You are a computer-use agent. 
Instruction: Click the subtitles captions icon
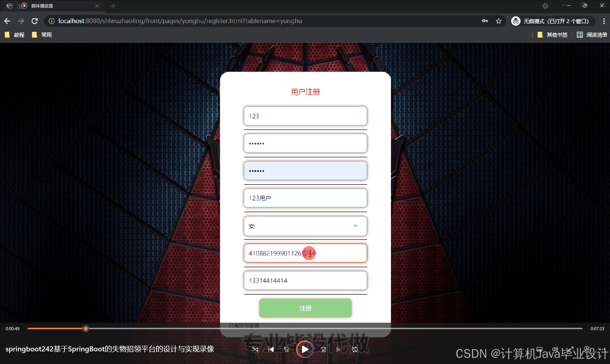point(539,349)
